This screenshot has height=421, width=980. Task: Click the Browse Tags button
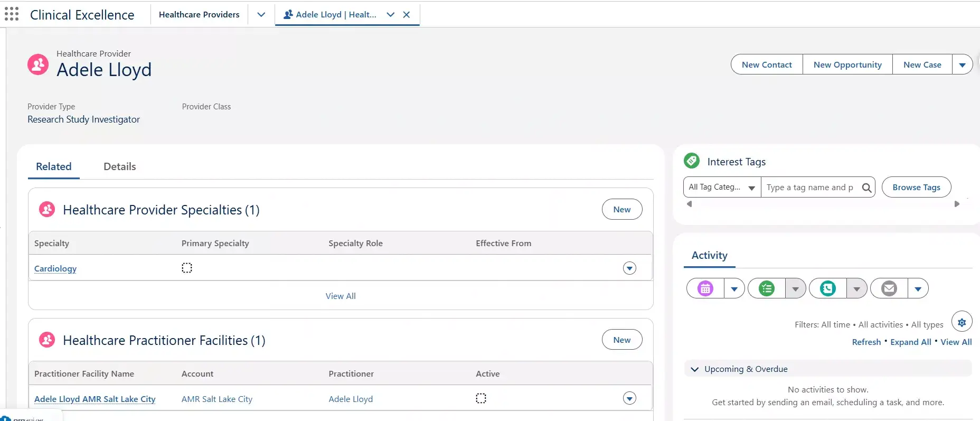[917, 188]
